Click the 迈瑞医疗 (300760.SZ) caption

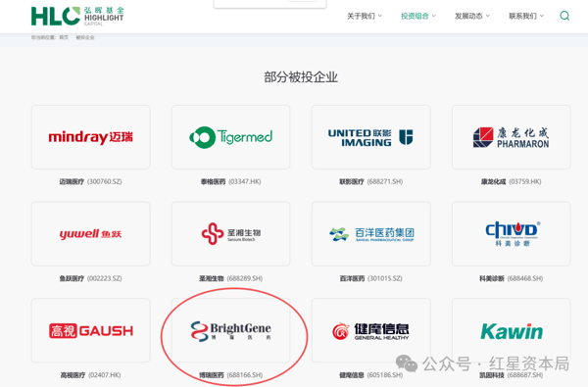point(90,181)
